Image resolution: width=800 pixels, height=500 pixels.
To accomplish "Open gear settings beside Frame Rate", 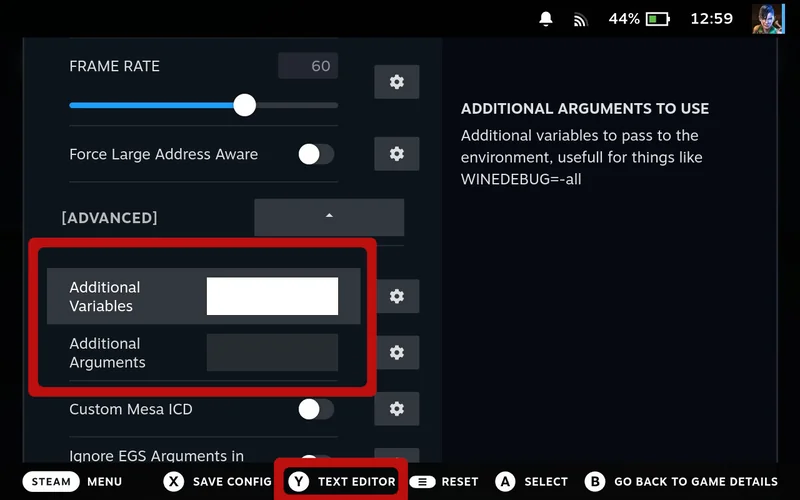I will coord(396,82).
